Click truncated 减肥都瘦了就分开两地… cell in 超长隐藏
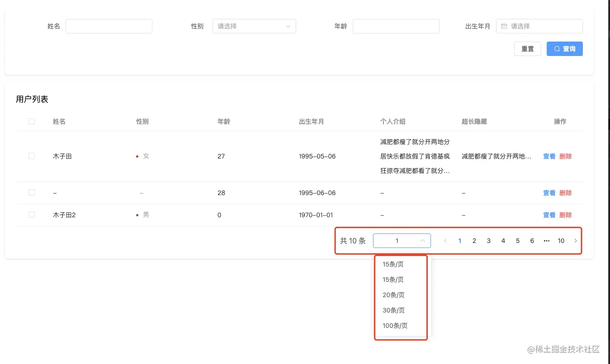610x364 pixels. pos(497,156)
